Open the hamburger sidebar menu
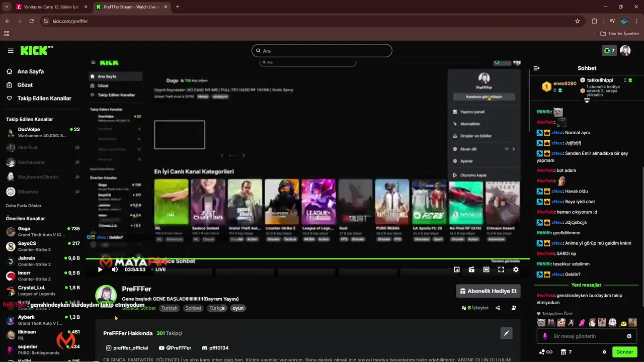644x362 pixels. coord(11,51)
